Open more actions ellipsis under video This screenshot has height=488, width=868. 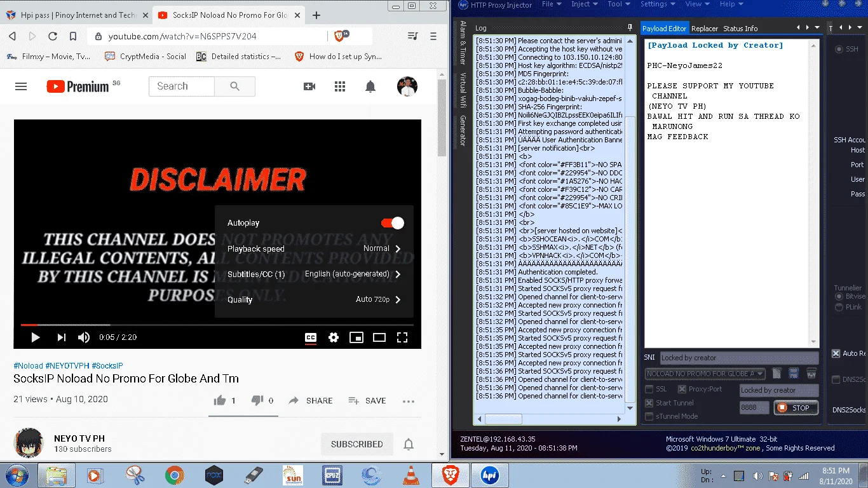[x=409, y=401]
